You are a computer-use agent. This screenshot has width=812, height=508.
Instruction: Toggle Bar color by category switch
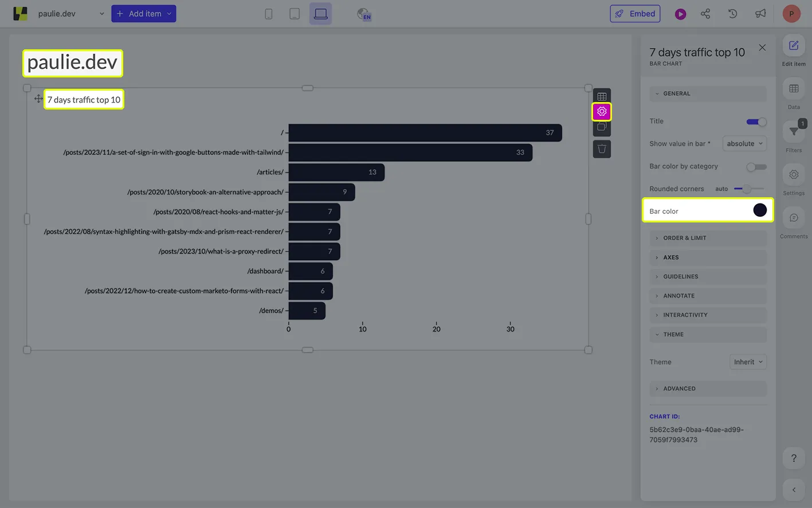pyautogui.click(x=756, y=167)
